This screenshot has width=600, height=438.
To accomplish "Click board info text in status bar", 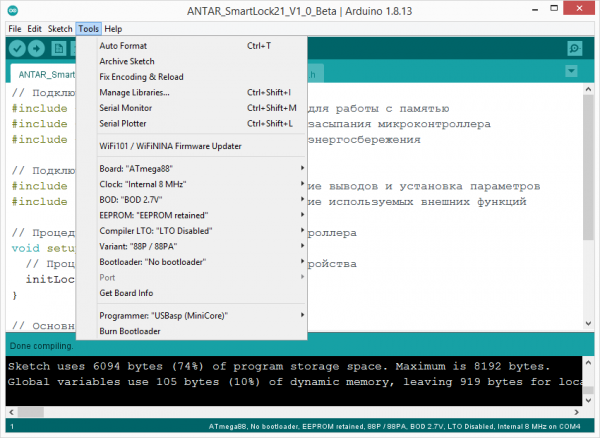I will point(395,427).
